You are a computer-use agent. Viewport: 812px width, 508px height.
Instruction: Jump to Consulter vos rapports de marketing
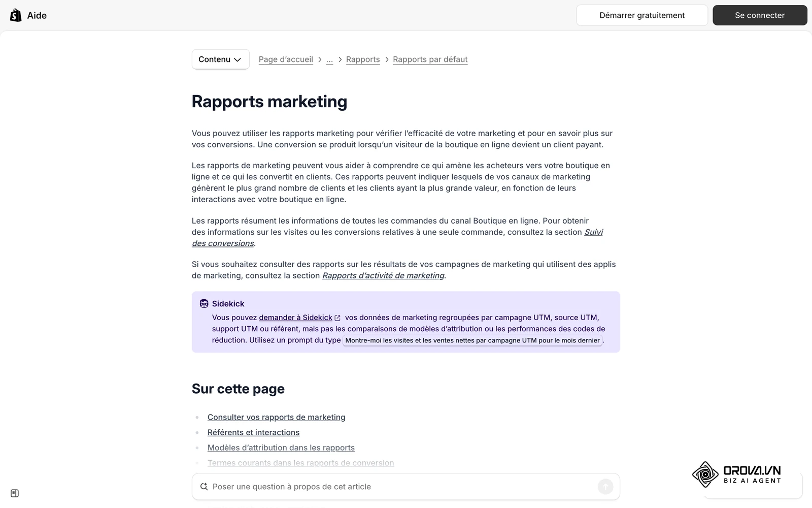pyautogui.click(x=276, y=417)
